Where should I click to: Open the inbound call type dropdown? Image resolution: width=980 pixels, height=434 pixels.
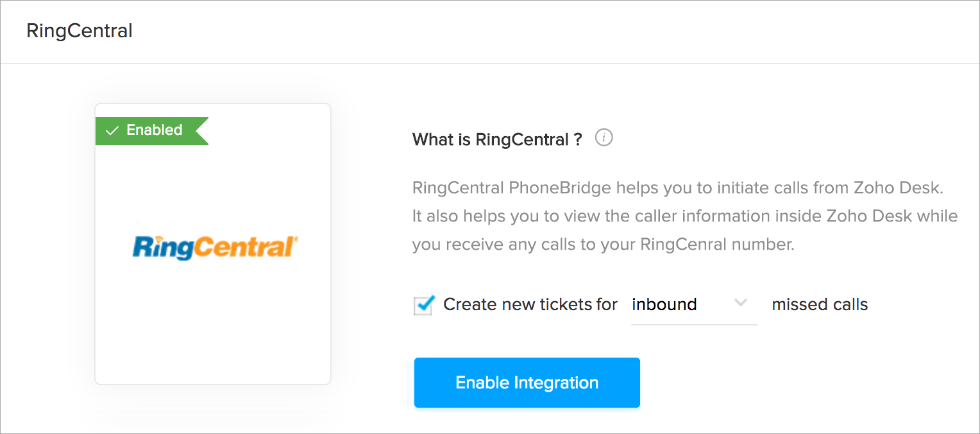(693, 304)
